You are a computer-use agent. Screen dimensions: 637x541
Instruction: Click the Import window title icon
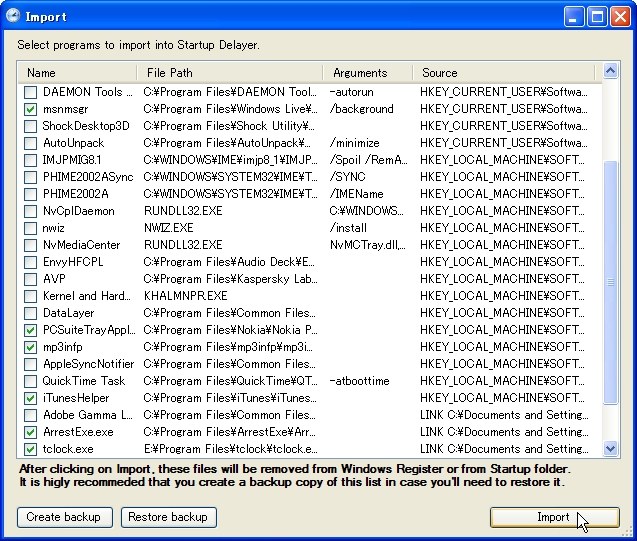coord(13,16)
